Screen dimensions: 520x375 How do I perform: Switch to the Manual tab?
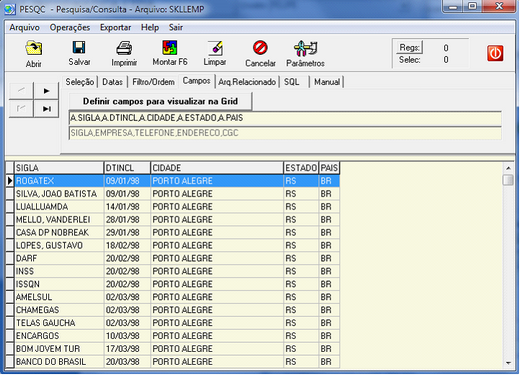(327, 82)
